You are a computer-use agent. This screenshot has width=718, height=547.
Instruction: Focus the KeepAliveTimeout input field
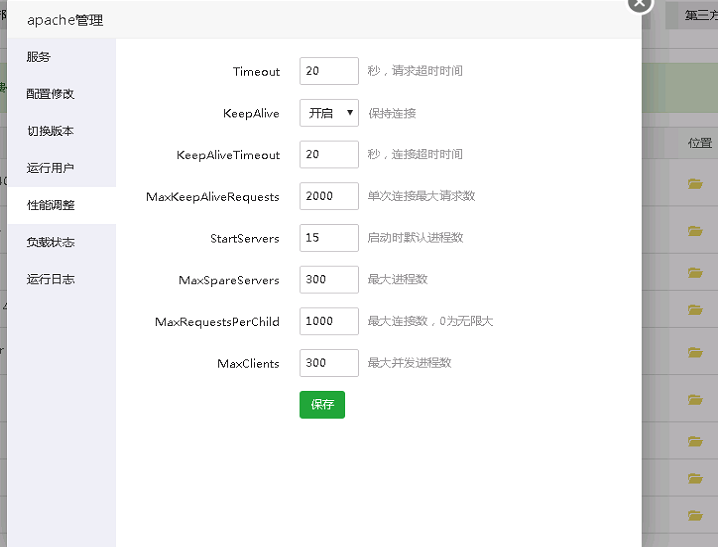[329, 155]
